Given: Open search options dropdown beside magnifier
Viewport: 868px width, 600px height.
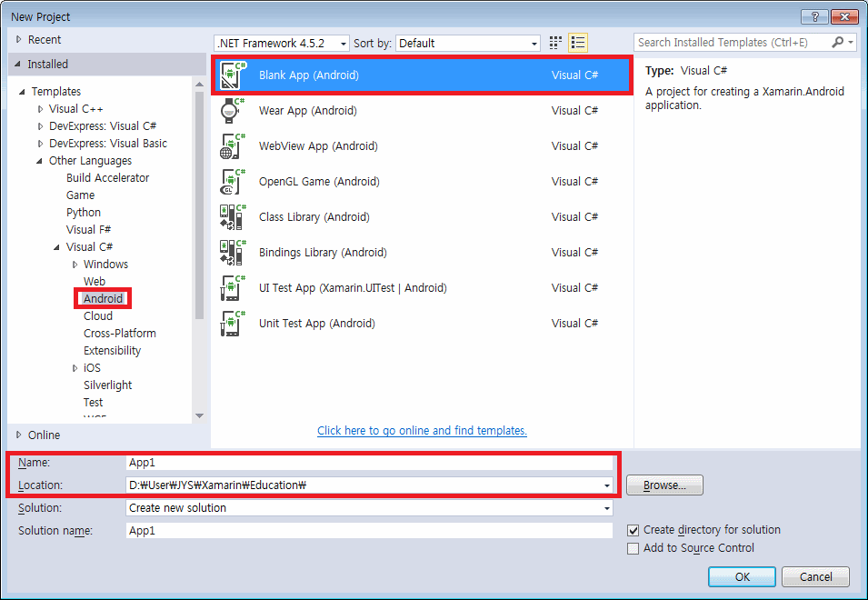Looking at the screenshot, I should pyautogui.click(x=851, y=42).
